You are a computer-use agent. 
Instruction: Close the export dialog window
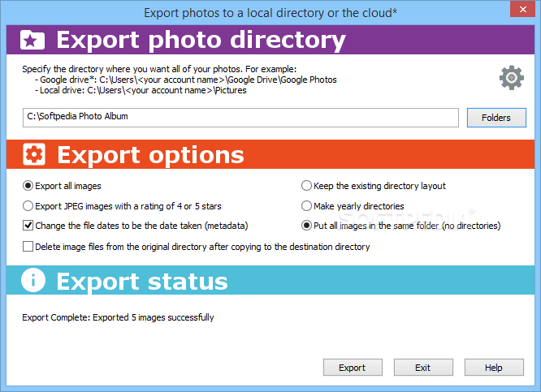pyautogui.click(x=522, y=9)
